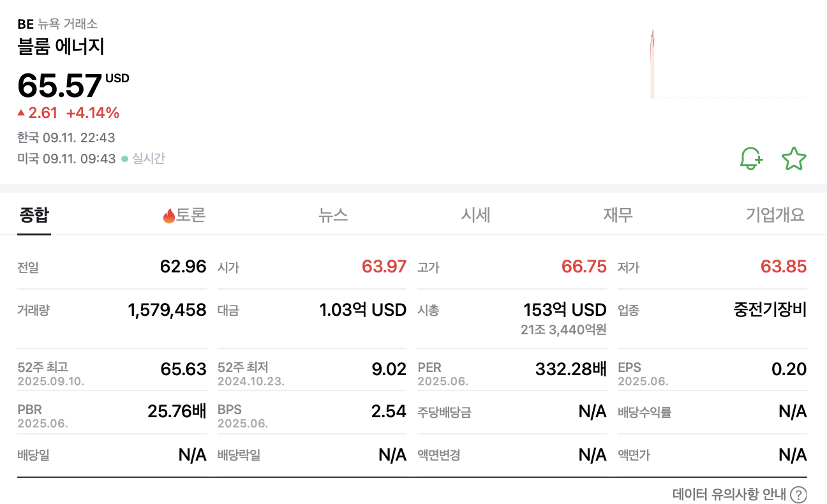
Task: Go to the 시세 tab
Action: pyautogui.click(x=476, y=215)
